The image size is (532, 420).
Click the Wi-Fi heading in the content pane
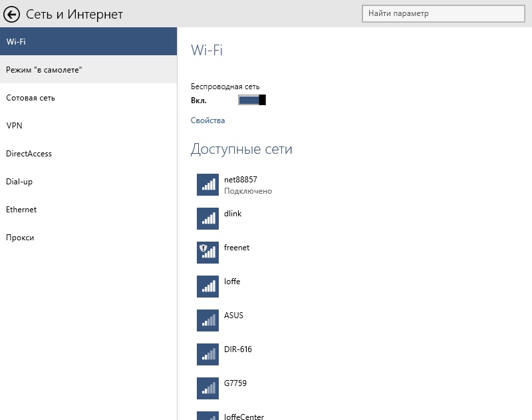coord(207,50)
